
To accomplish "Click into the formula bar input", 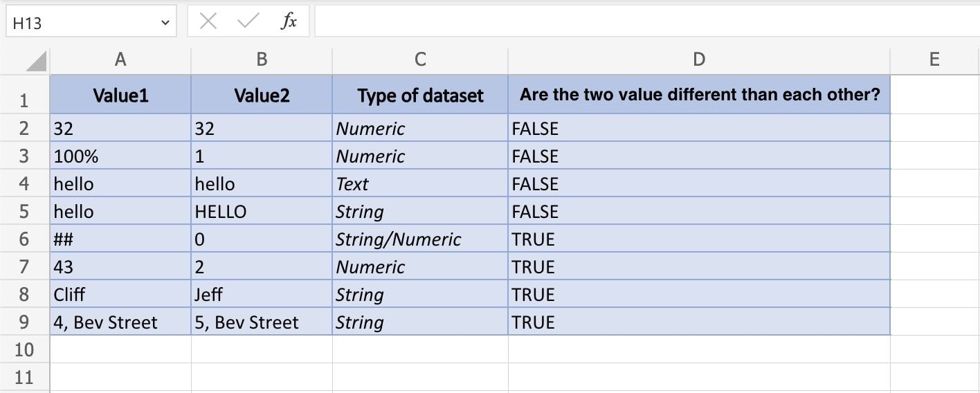I will [x=644, y=22].
